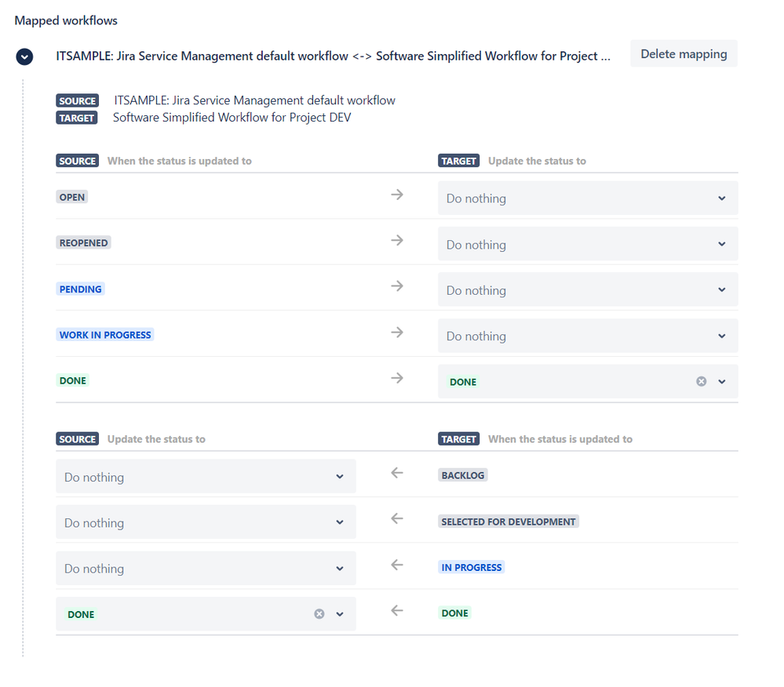Click the TARGET badge above Update the status to
The height and width of the screenshot is (687, 784).
coord(458,160)
